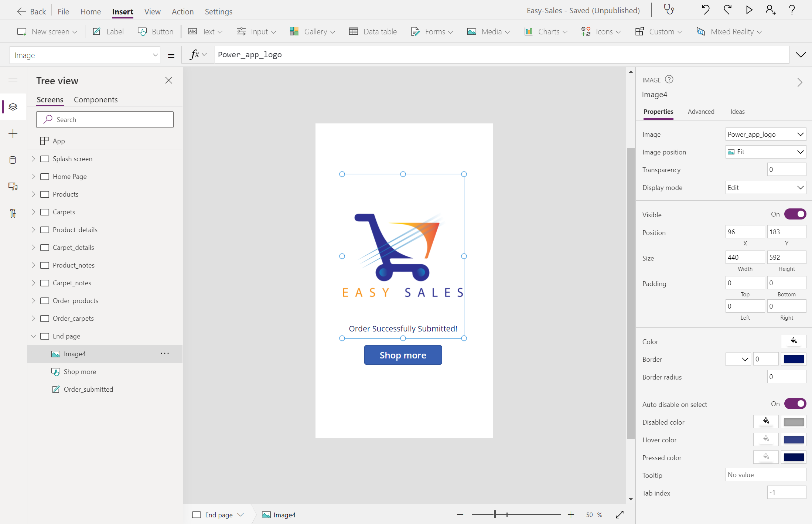Open the Image position Fit dropdown

click(765, 152)
